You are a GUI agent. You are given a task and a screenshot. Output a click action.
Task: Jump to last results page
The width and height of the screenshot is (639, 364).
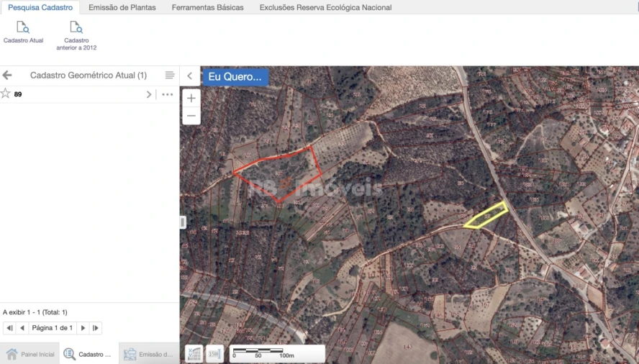pos(96,328)
